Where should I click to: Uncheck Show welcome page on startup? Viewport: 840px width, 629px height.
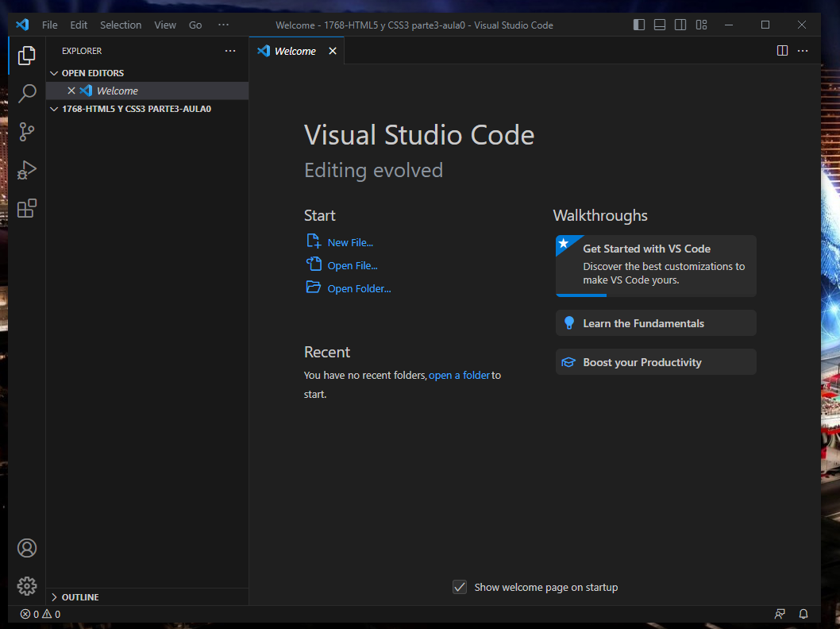460,587
